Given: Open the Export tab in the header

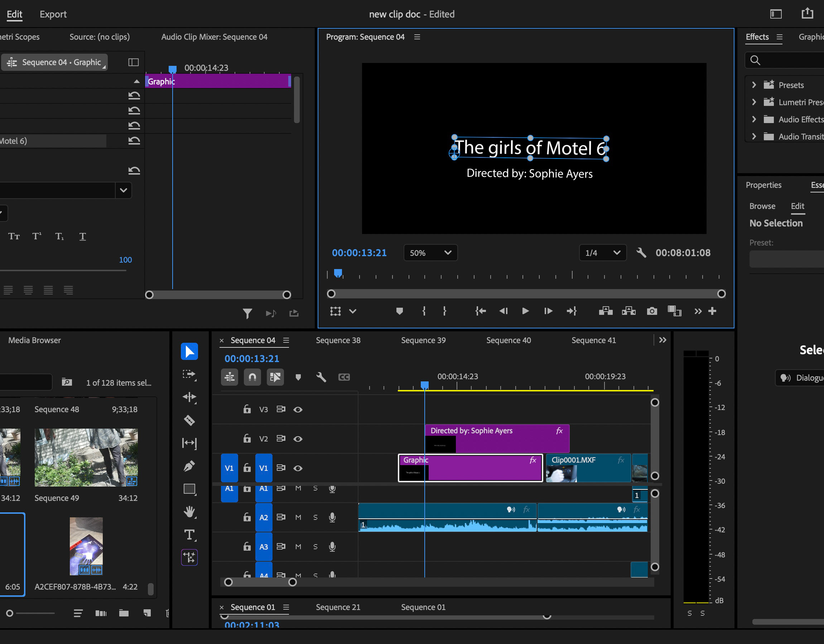Looking at the screenshot, I should pos(53,14).
